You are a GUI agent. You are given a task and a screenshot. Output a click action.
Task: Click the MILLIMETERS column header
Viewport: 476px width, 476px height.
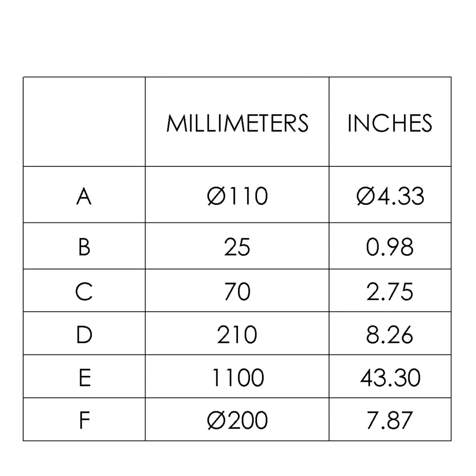(x=237, y=123)
